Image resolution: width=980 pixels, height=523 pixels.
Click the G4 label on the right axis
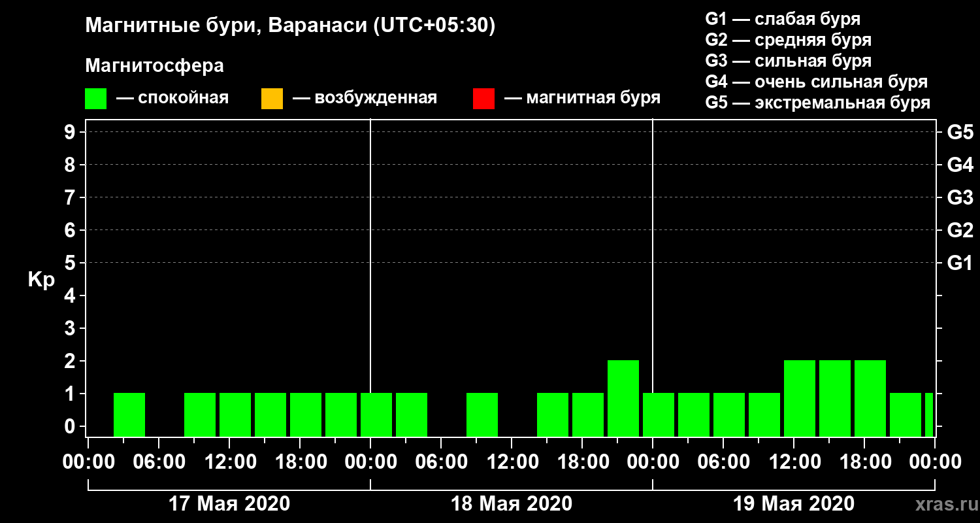(960, 165)
